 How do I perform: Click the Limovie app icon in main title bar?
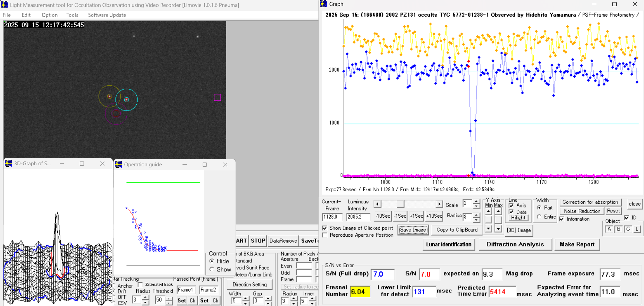point(5,5)
